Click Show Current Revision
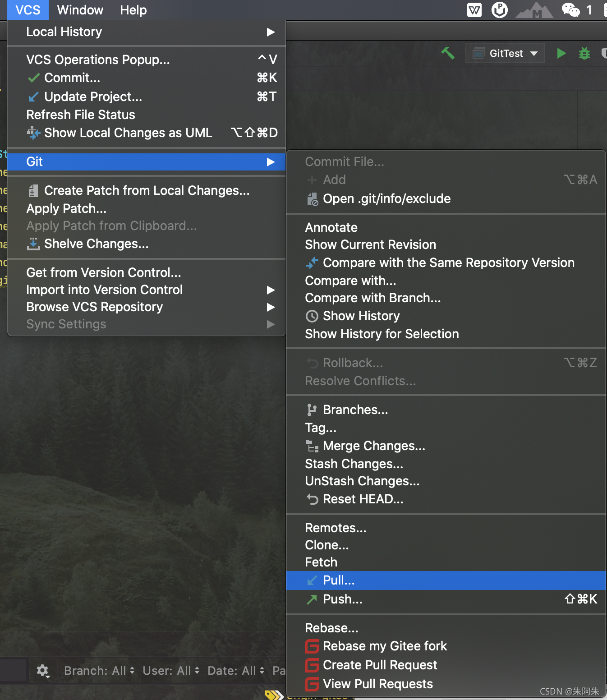 tap(446, 244)
